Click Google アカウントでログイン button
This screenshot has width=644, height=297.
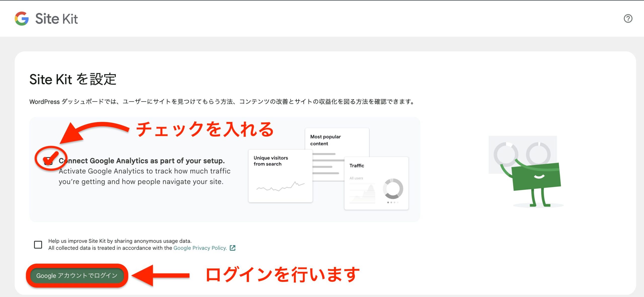[x=77, y=276]
